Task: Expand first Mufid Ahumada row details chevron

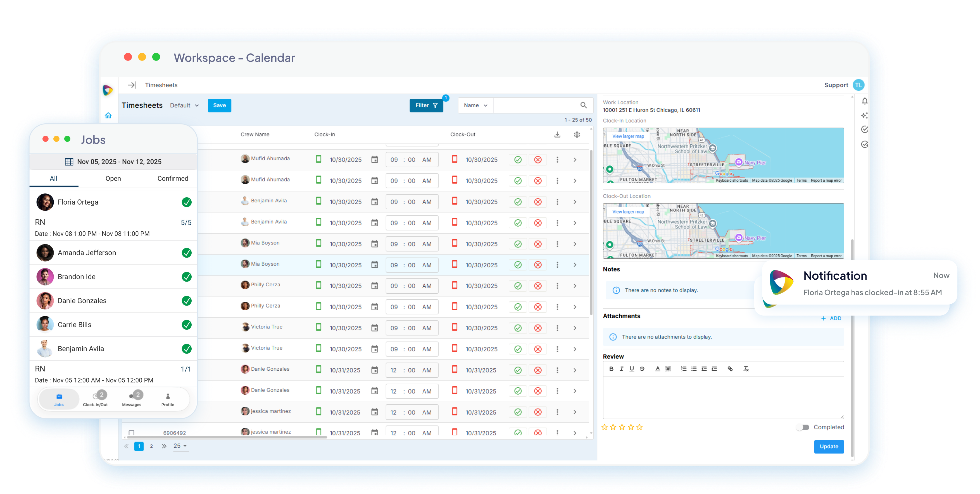Action: (575, 160)
